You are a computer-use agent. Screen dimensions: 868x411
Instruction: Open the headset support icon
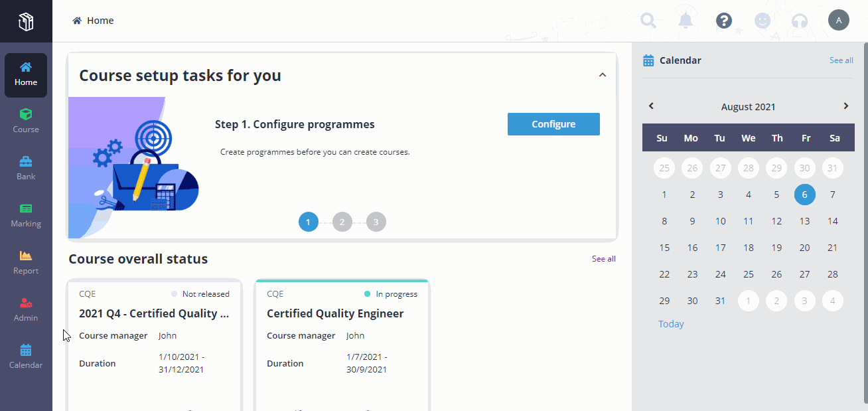799,21
